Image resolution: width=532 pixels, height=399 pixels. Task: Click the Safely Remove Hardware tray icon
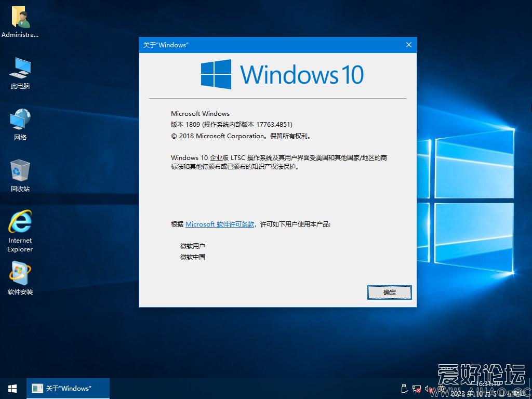click(404, 388)
